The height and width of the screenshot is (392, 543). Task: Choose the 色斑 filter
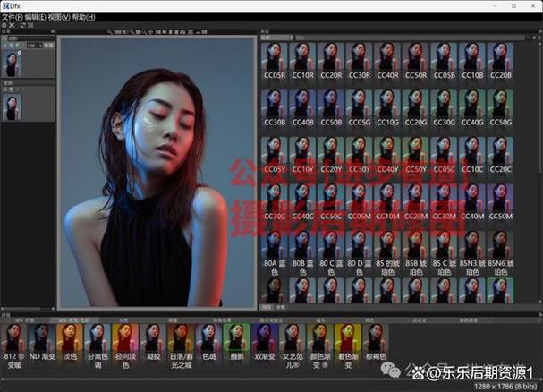(x=208, y=343)
